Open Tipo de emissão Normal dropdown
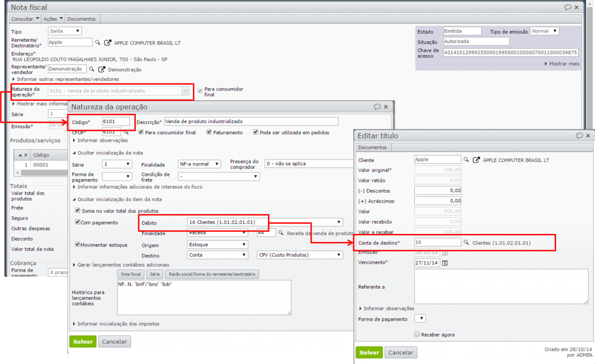 click(544, 31)
